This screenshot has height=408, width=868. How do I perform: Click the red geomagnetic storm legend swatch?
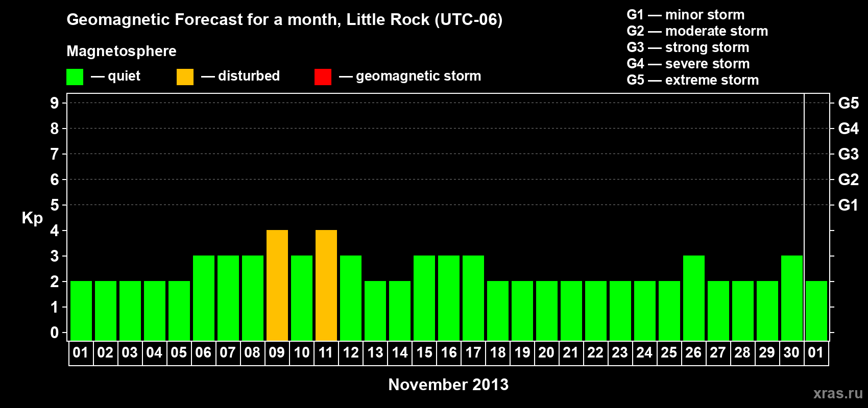pos(323,77)
